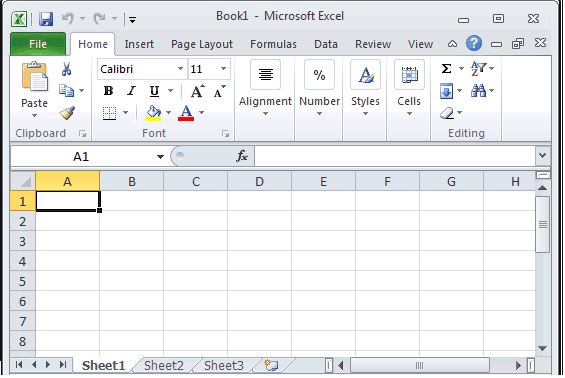Viewport: 565px width, 378px height.
Task: Open the Font dialog launcher
Action: (226, 134)
